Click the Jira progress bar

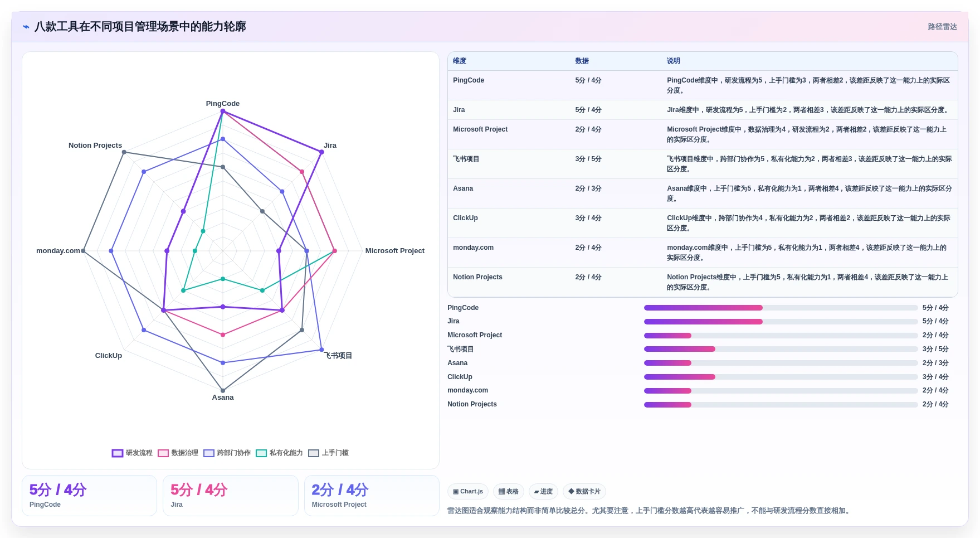coord(781,322)
